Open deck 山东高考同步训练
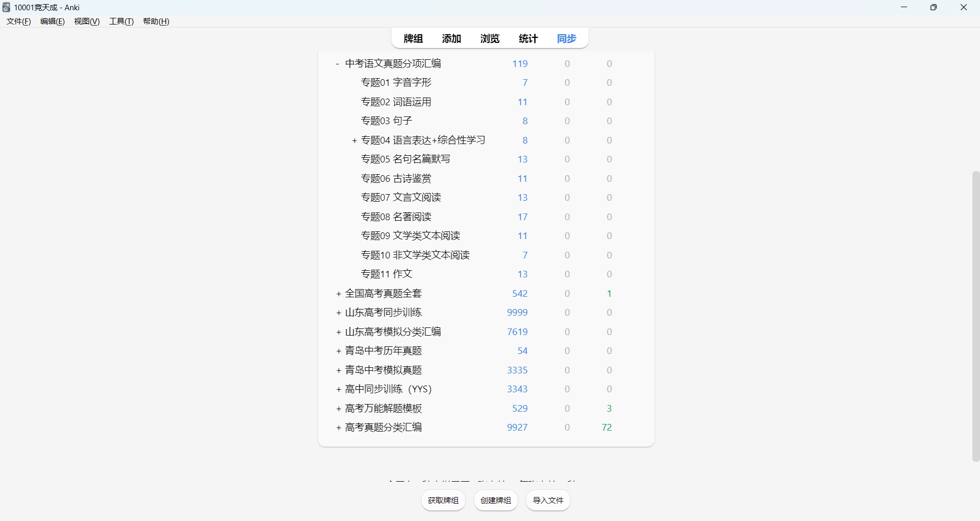Image resolution: width=980 pixels, height=521 pixels. tap(383, 313)
